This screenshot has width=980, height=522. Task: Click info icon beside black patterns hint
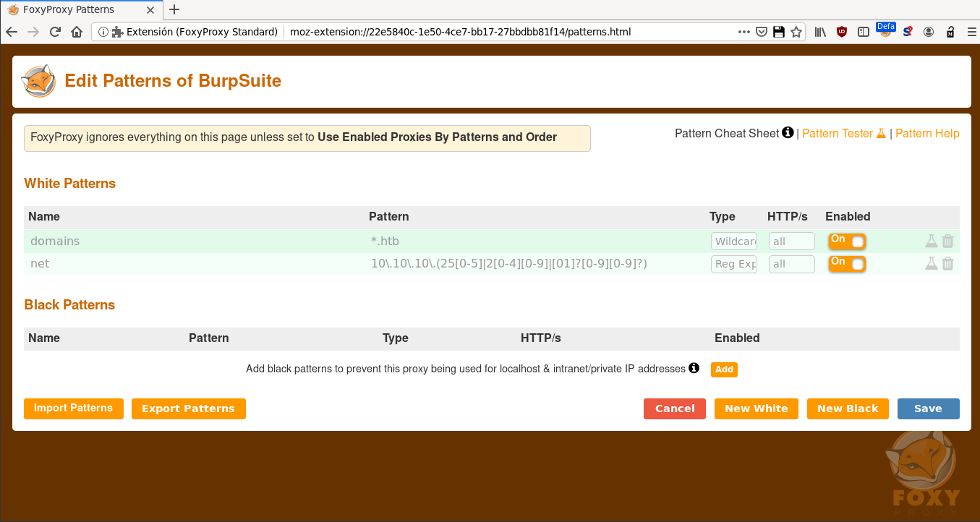coord(694,368)
